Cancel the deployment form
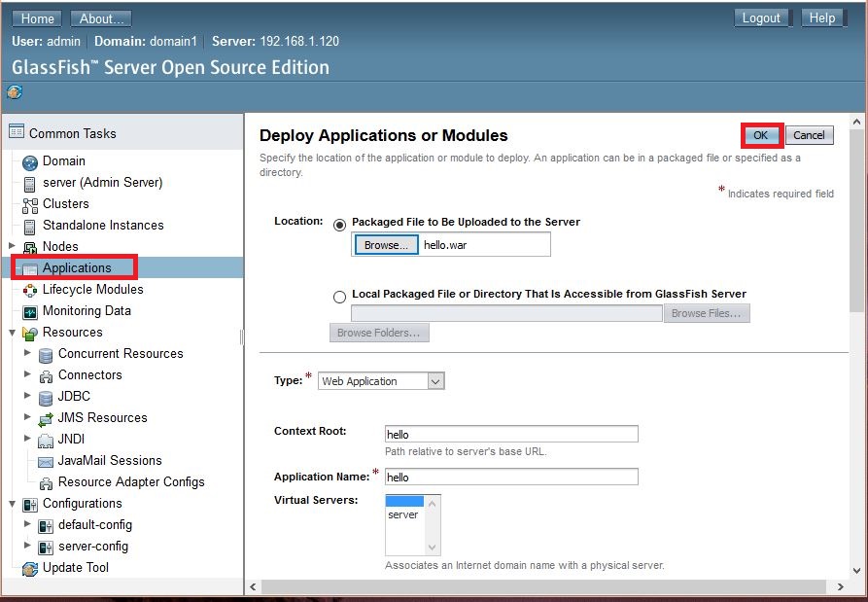Image resolution: width=868 pixels, height=602 pixels. coord(809,135)
